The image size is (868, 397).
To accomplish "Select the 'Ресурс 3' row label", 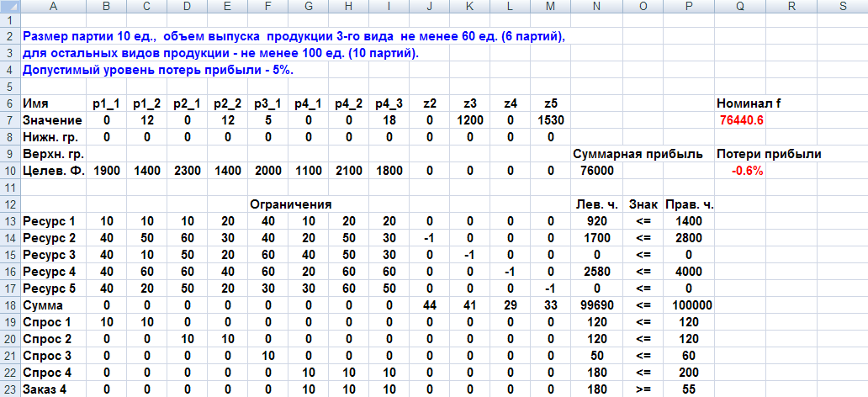I will pos(54,255).
